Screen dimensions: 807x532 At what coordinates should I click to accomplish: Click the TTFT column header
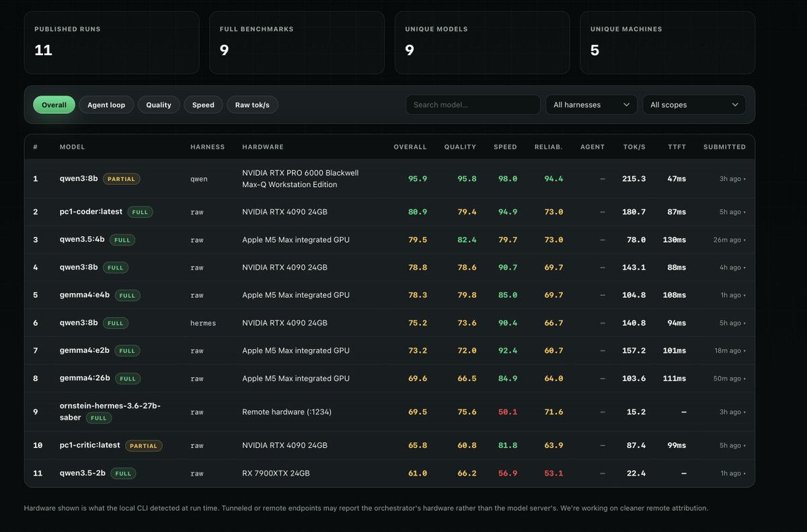pyautogui.click(x=677, y=147)
